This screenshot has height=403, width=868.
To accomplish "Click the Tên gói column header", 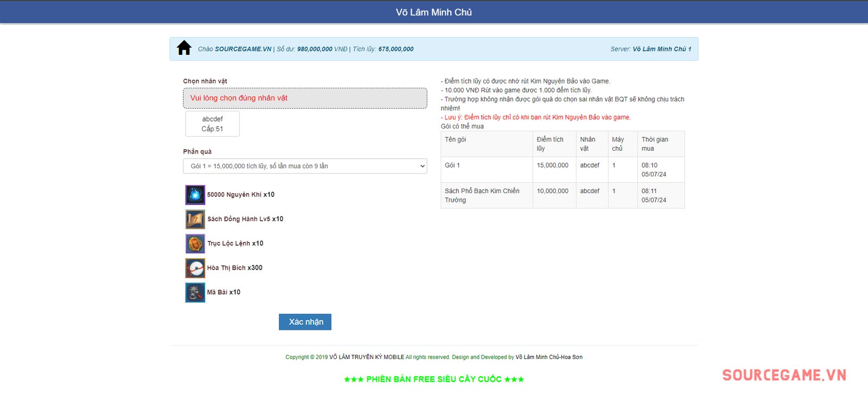I will pos(455,139).
